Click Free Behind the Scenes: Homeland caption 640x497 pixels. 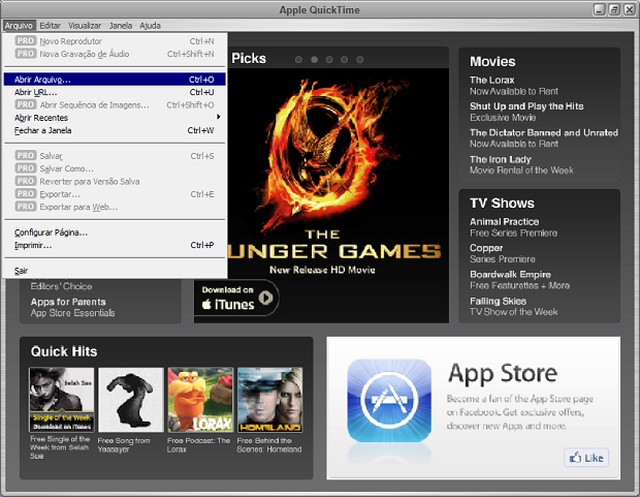click(269, 445)
